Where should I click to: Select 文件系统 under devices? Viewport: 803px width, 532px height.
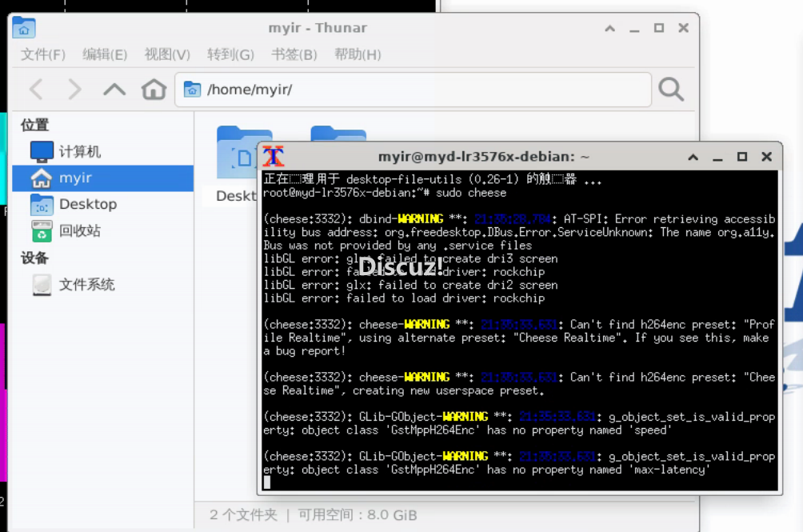[86, 284]
